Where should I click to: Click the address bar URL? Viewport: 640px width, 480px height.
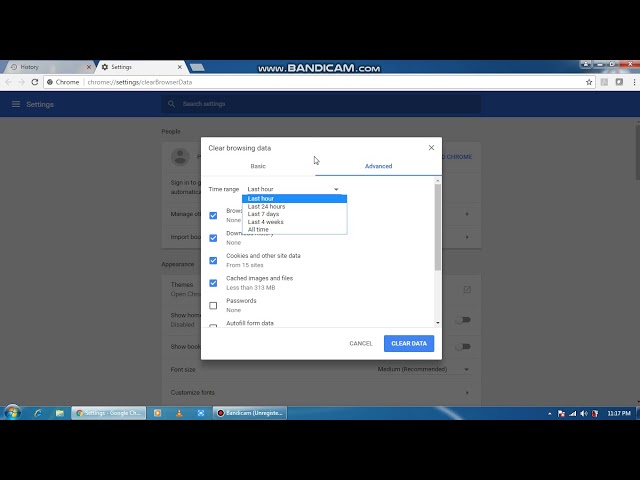pos(140,82)
